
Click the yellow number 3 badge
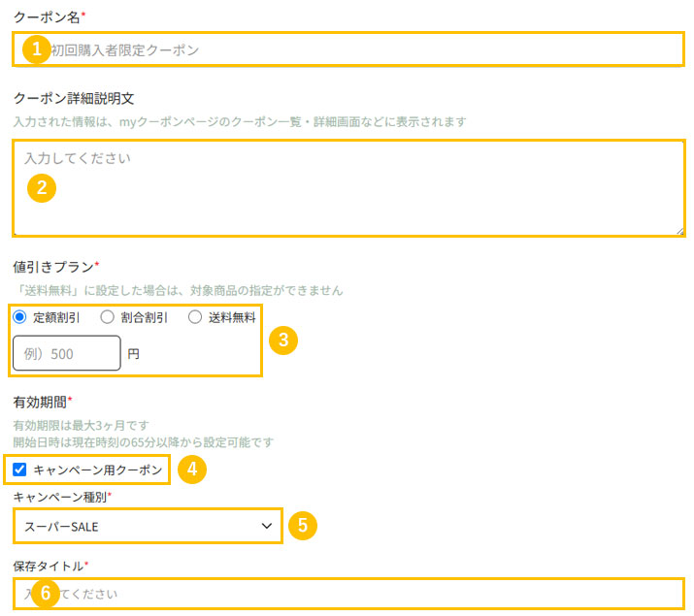[x=283, y=340]
